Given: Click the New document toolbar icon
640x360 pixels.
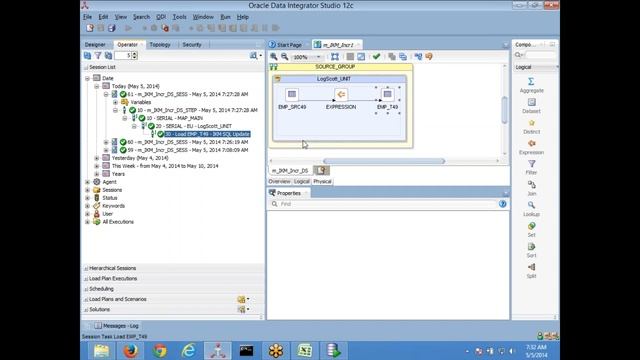Looking at the screenshot, I should 90,28.
